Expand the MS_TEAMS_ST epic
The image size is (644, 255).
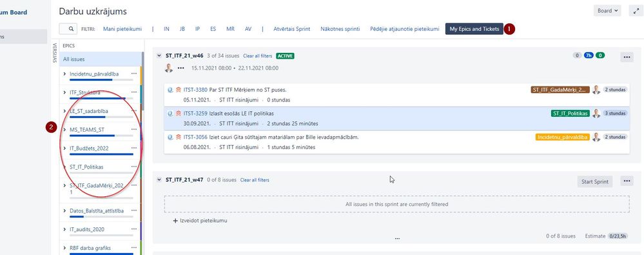tap(65, 130)
